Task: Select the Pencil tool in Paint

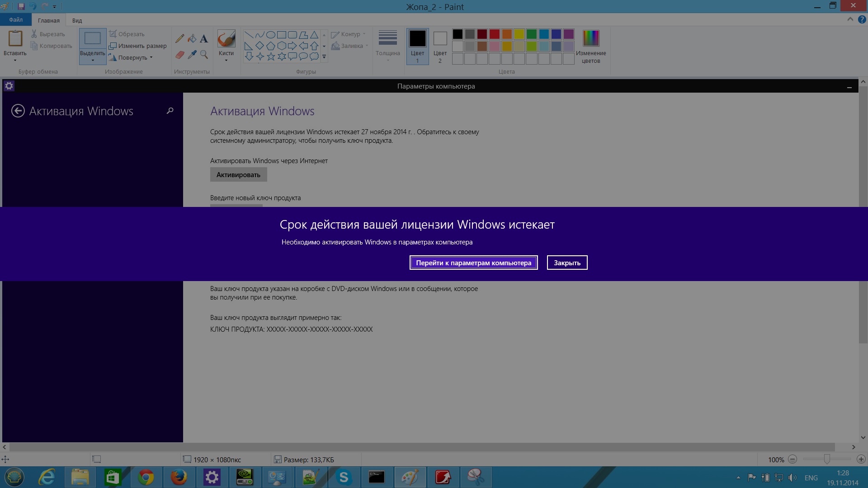Action: pos(179,39)
